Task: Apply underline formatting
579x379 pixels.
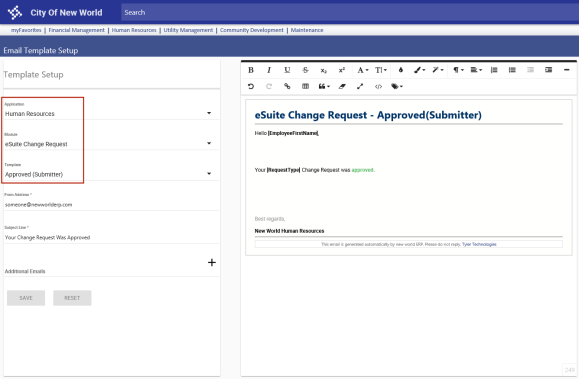Action: click(x=287, y=70)
